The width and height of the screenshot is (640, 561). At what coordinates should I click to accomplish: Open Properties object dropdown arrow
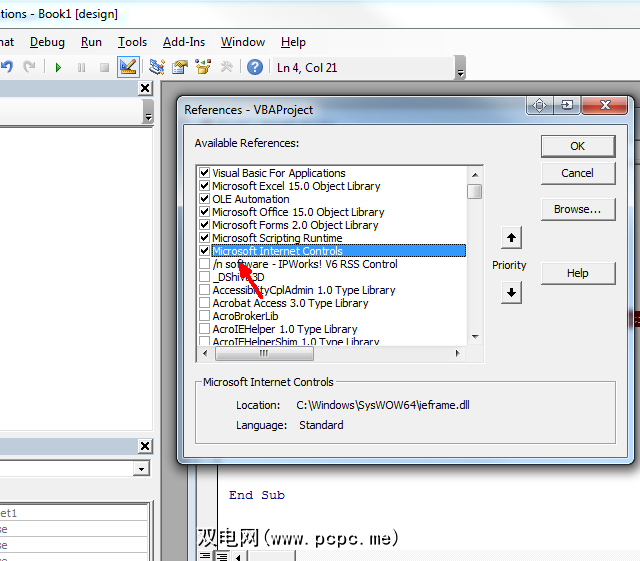(x=141, y=469)
